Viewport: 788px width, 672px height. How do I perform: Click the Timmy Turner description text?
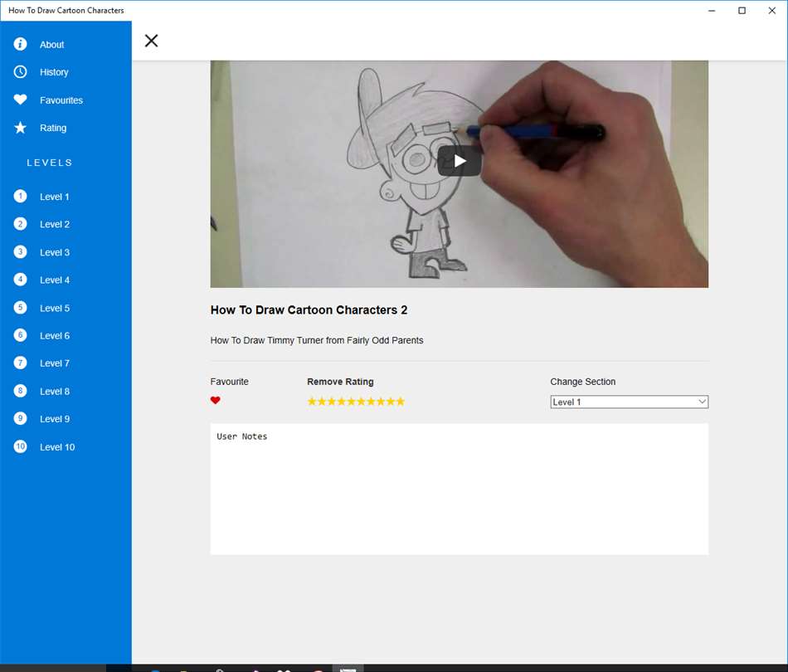(x=317, y=340)
